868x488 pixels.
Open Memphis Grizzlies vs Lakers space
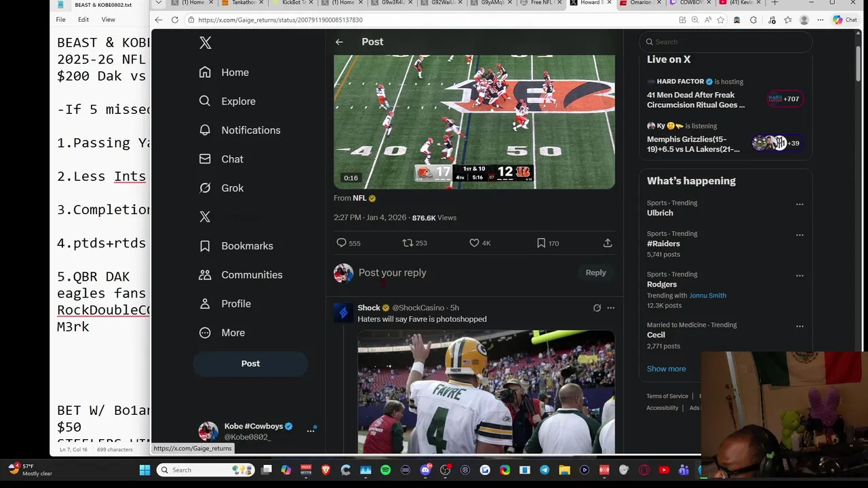click(727, 138)
